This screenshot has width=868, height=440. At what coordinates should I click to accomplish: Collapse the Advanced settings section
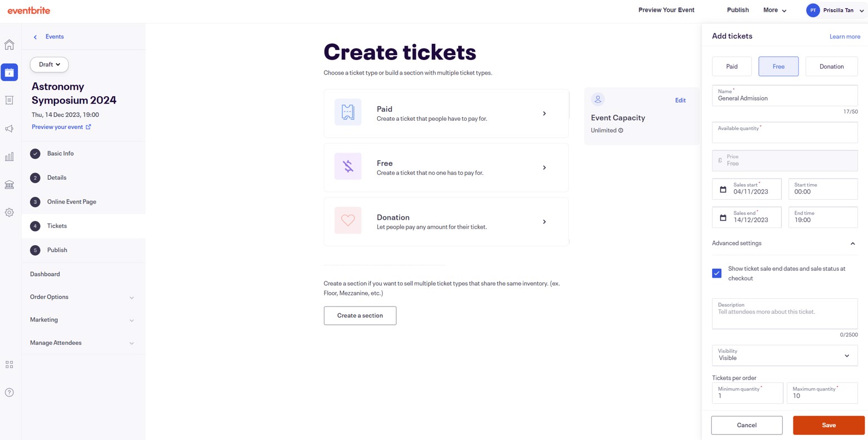pos(852,243)
